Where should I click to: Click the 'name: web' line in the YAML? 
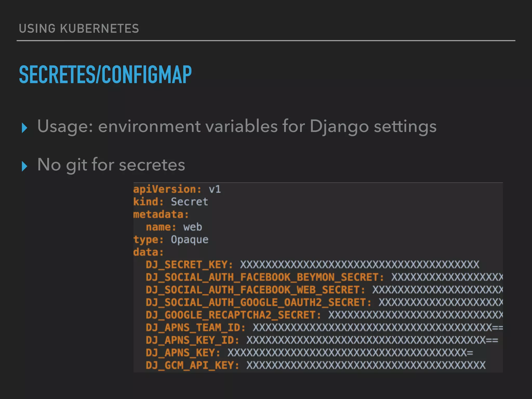click(174, 227)
